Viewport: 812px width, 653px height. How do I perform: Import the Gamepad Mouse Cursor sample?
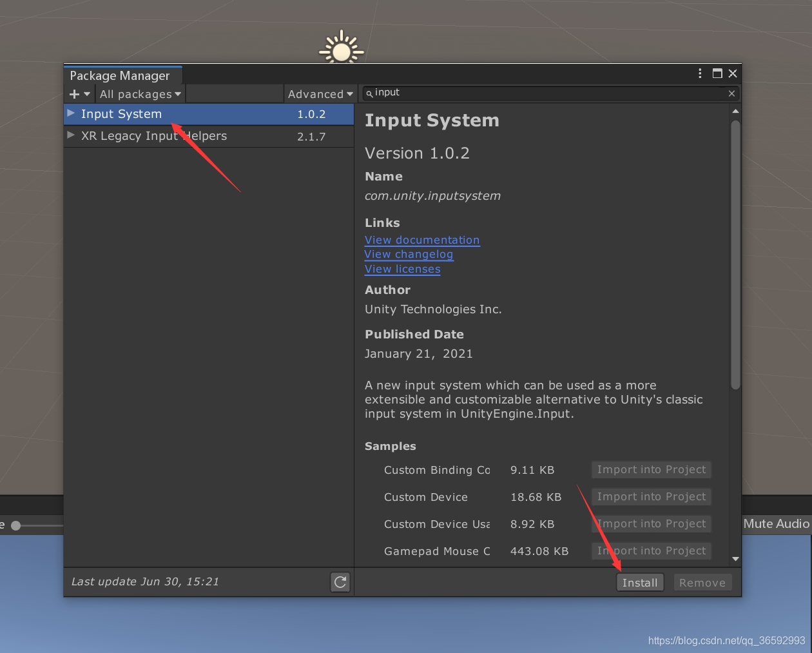651,551
